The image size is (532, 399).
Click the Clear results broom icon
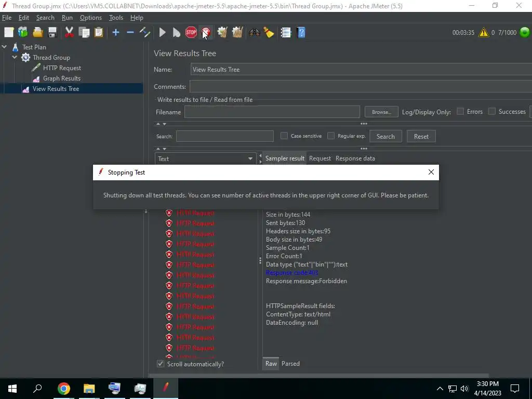point(222,33)
